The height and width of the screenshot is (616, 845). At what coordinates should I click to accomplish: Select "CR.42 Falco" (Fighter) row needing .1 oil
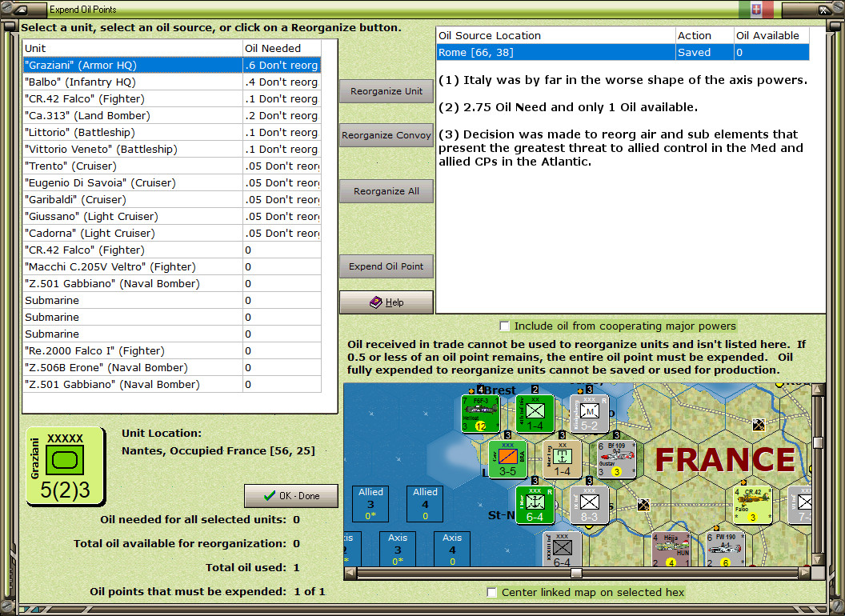click(x=172, y=98)
